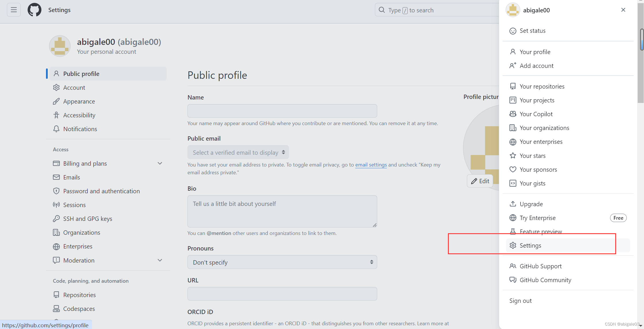Click inside the Name input field
This screenshot has height=329, width=644.
pos(282,111)
